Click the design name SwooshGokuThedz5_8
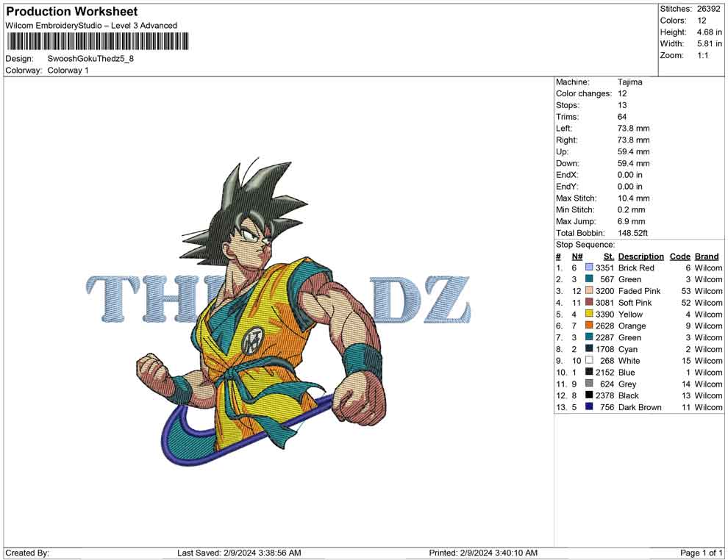The width and height of the screenshot is (728, 560). click(90, 59)
